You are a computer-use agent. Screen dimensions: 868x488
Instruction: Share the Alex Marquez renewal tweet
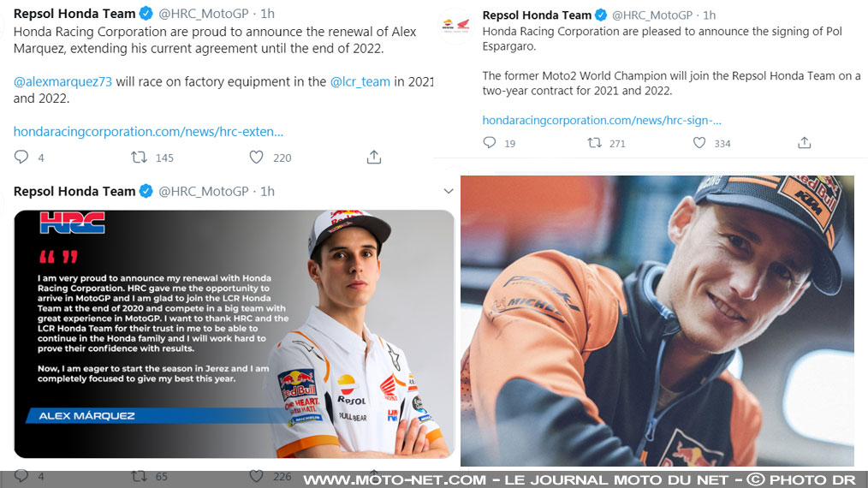pyautogui.click(x=373, y=158)
